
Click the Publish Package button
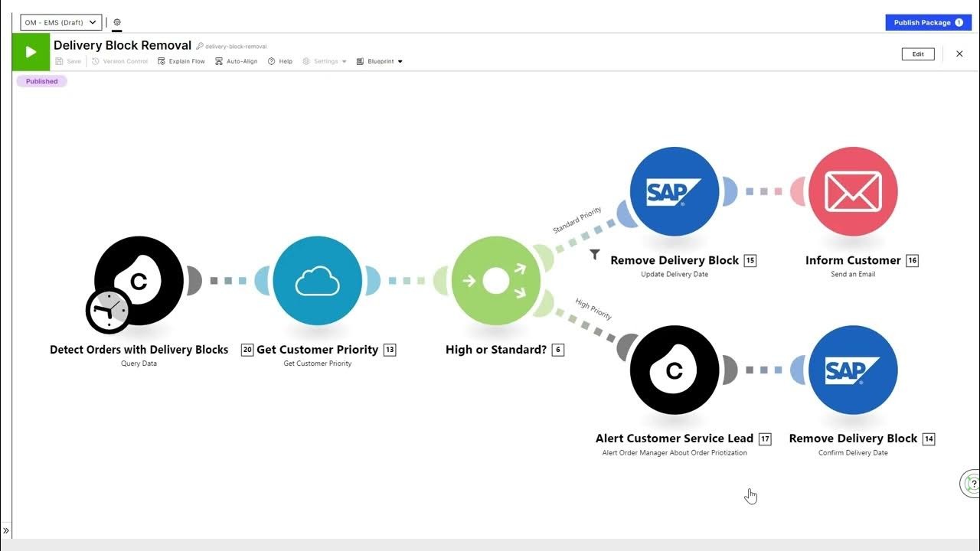pyautogui.click(x=928, y=23)
